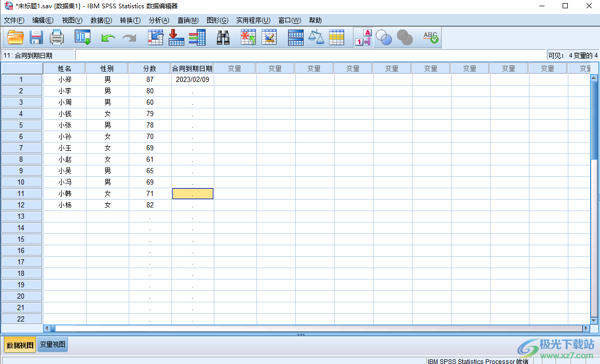Select the 合同到期日期 column header

[192, 68]
